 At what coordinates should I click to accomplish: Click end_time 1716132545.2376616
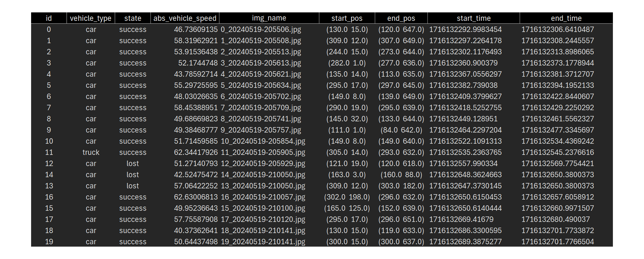pyautogui.click(x=558, y=152)
